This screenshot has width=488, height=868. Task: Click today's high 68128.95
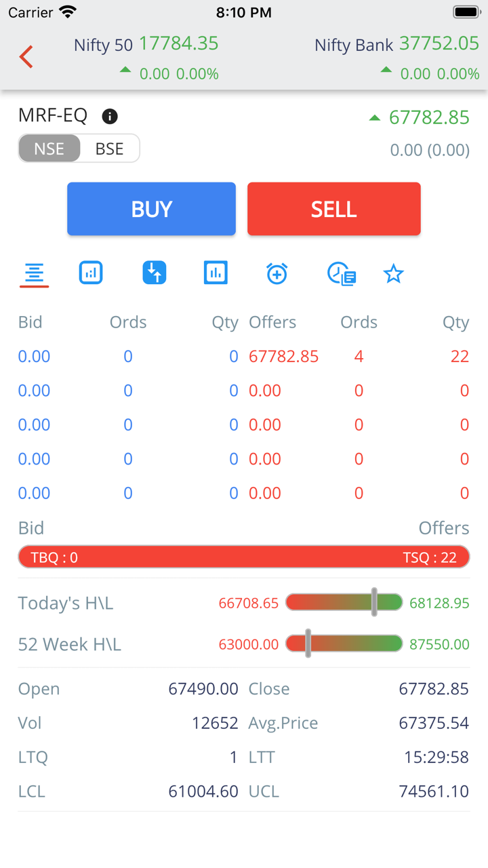[439, 603]
